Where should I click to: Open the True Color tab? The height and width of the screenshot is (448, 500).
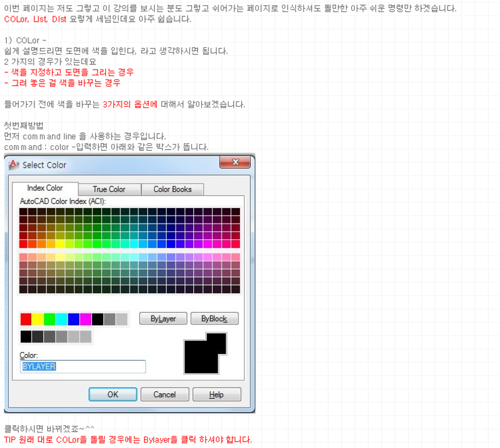(x=109, y=189)
